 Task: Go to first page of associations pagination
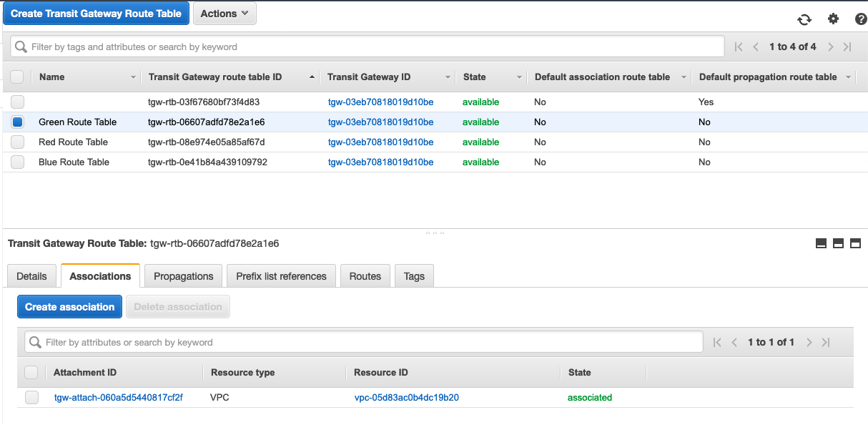tap(718, 342)
